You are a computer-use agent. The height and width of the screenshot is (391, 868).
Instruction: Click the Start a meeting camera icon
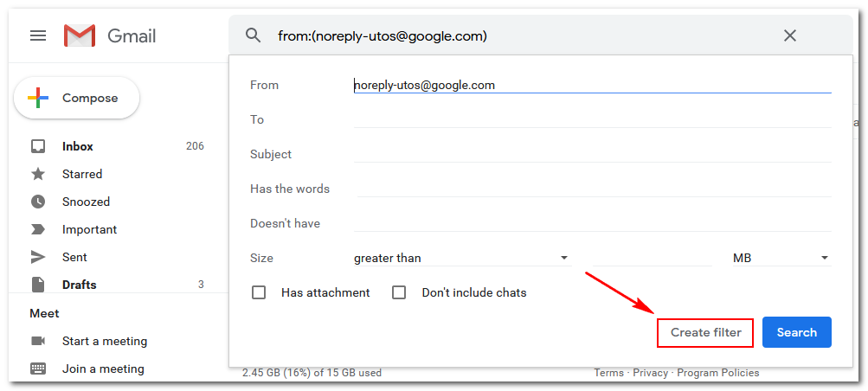click(37, 341)
